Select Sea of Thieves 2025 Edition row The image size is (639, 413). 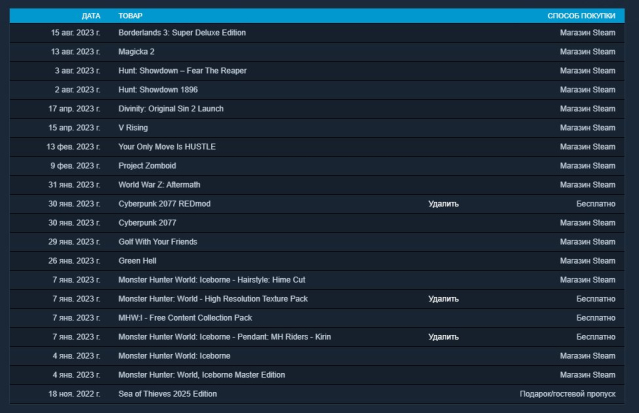[x=167, y=394]
